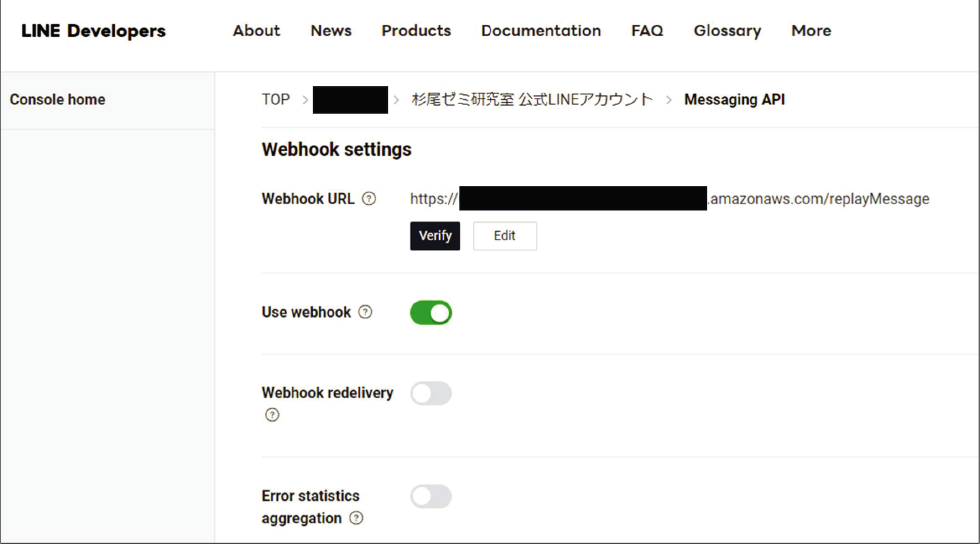The image size is (980, 544).
Task: Select Console home in the sidebar
Action: [x=57, y=100]
